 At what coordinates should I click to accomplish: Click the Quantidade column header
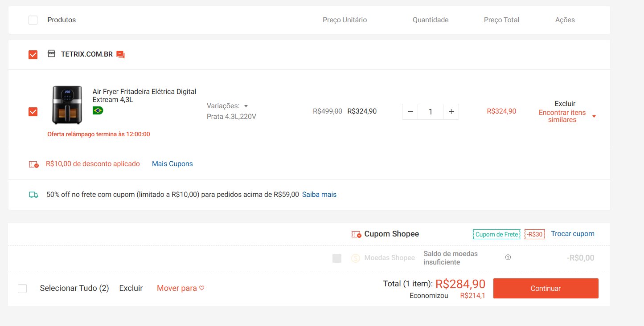click(x=431, y=20)
